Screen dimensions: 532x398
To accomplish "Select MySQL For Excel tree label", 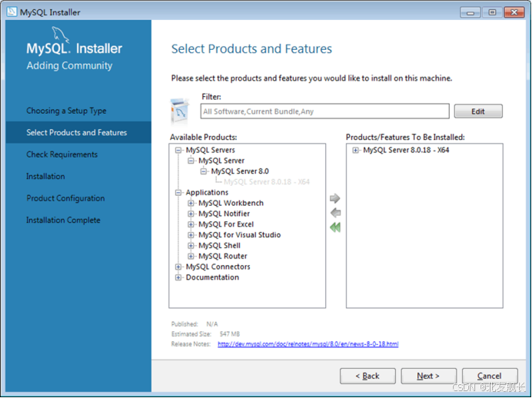I will click(226, 224).
